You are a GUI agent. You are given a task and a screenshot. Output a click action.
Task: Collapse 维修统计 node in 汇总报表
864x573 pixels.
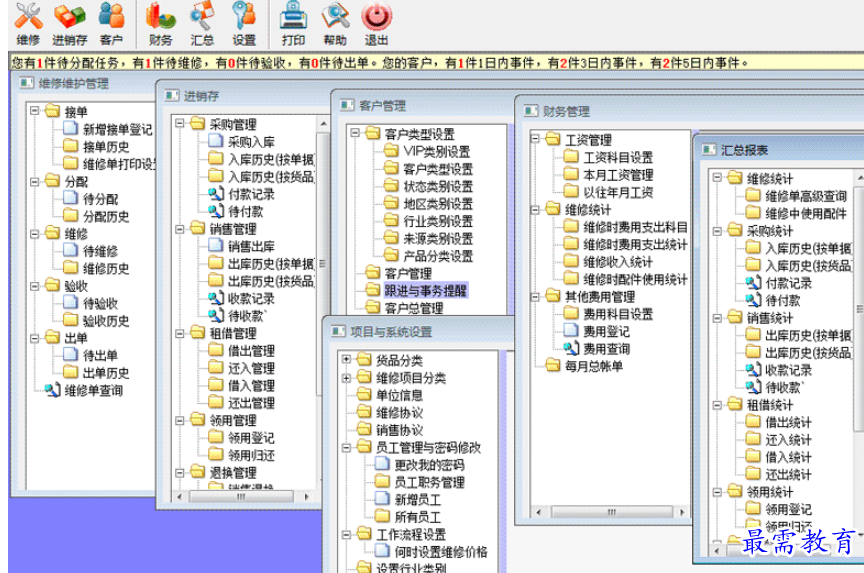coord(717,178)
